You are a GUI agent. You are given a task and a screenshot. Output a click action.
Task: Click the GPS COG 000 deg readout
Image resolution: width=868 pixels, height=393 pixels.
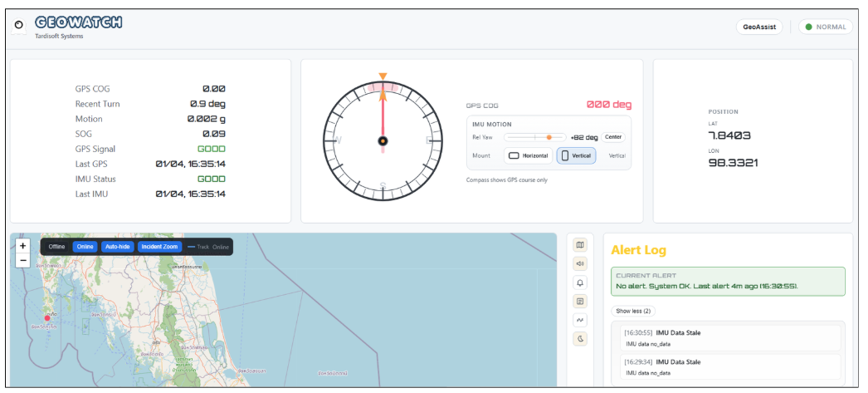(x=609, y=105)
